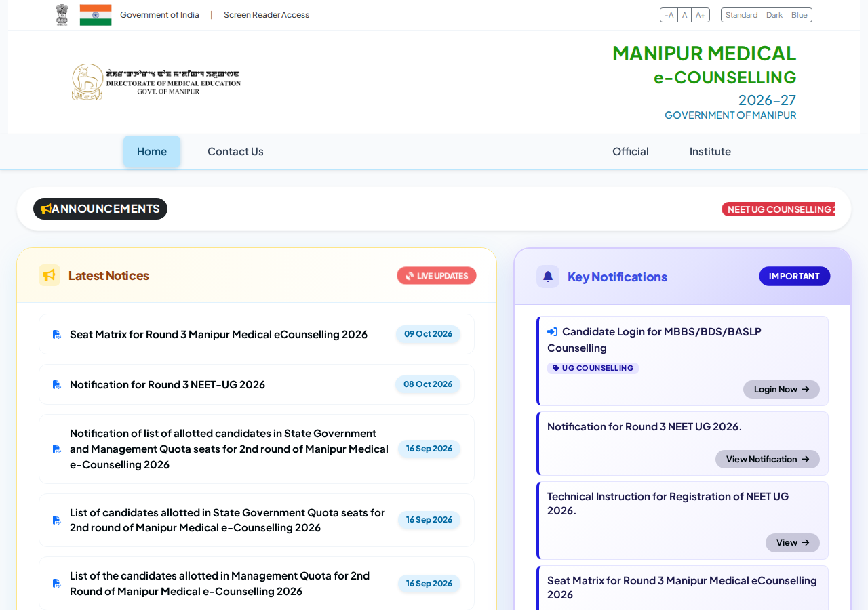Open Seat Matrix Round 3 key notification card
The height and width of the screenshot is (610, 868).
point(682,588)
